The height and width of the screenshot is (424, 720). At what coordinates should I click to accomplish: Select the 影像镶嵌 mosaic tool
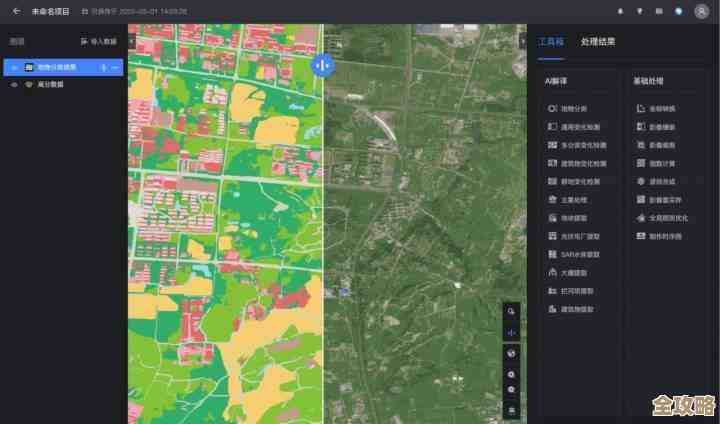pos(662,127)
